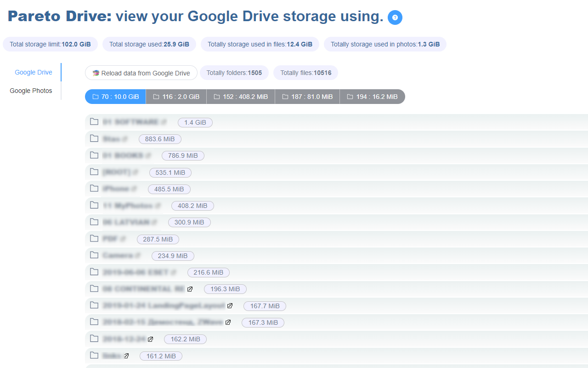
Task: Click the folder icon on the 883.6 MiB row
Action: [94, 138]
